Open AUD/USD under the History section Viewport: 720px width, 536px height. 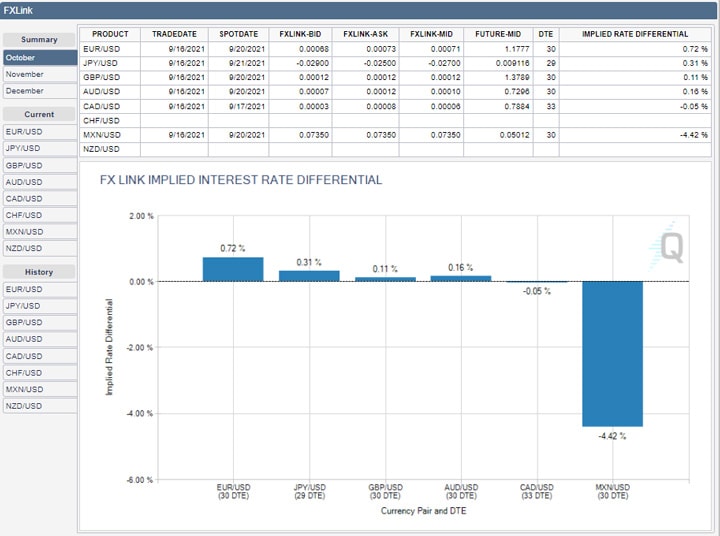[x=39, y=339]
